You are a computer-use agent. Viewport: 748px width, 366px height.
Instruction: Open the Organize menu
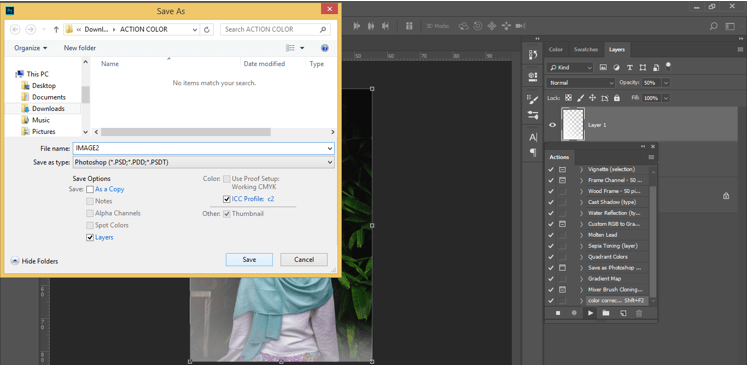point(31,48)
